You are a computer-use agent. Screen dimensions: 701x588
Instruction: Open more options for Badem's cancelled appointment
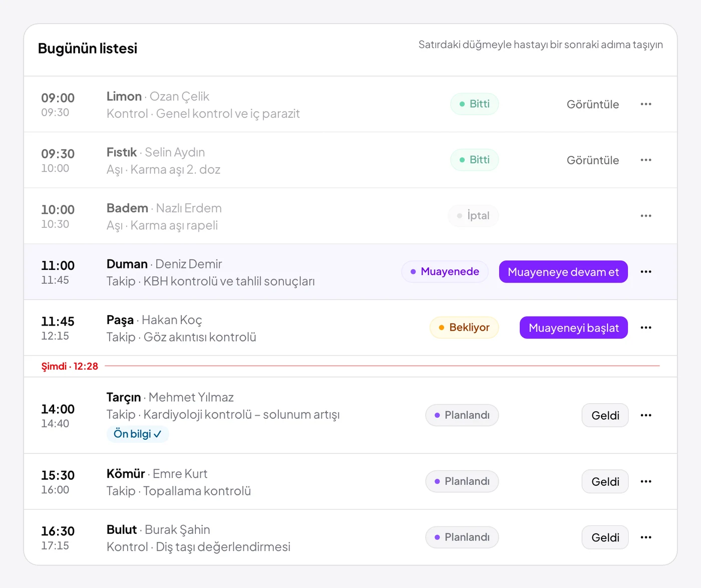[646, 216]
